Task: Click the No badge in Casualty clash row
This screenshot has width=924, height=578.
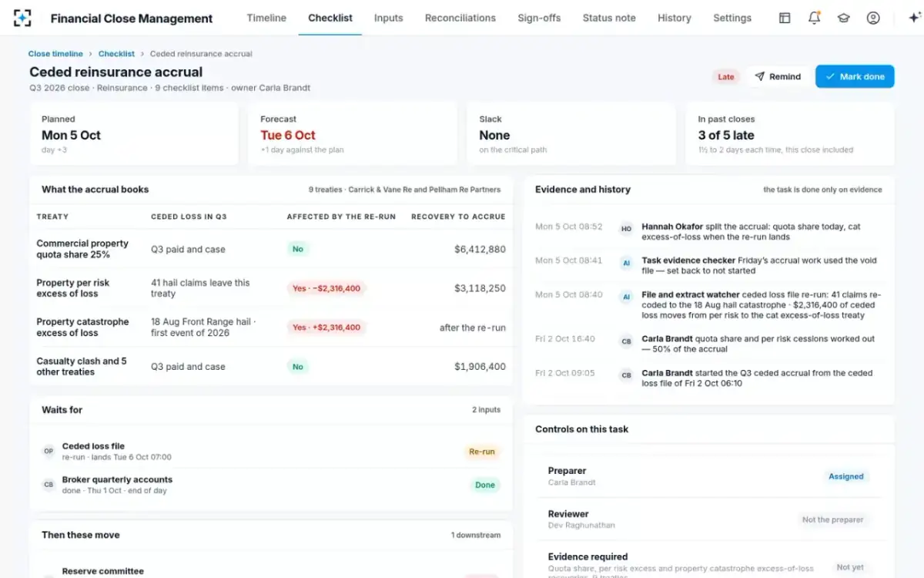Action: click(x=298, y=367)
